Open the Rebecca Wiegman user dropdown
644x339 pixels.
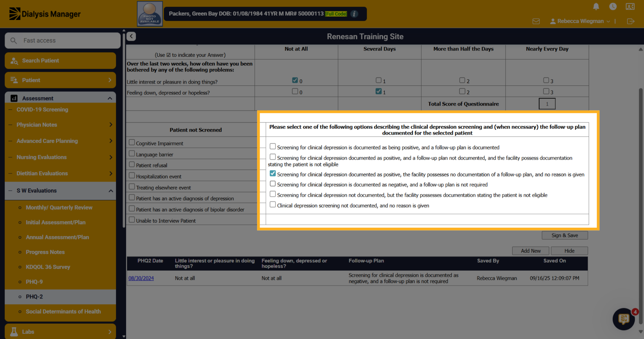click(x=580, y=21)
